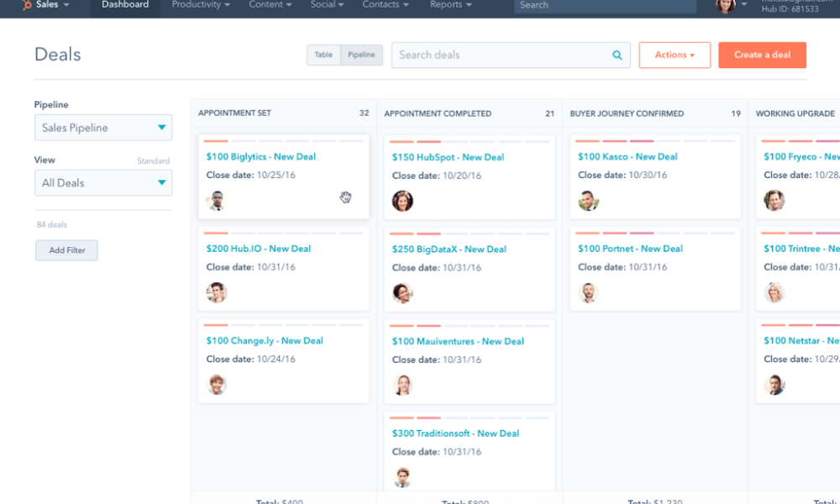Click the Working Upgrade column header
The height and width of the screenshot is (504, 840).
click(795, 113)
